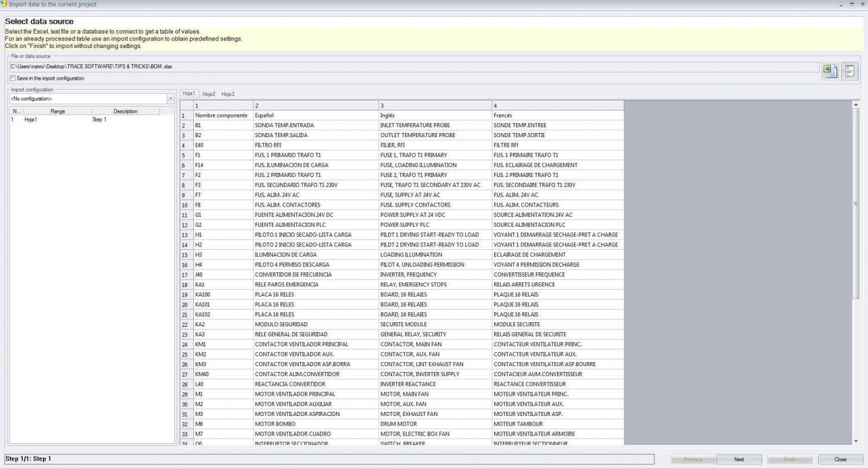Viewport: 868px width, 468px height.
Task: Click column 4 header of the table
Action: [x=558, y=105]
